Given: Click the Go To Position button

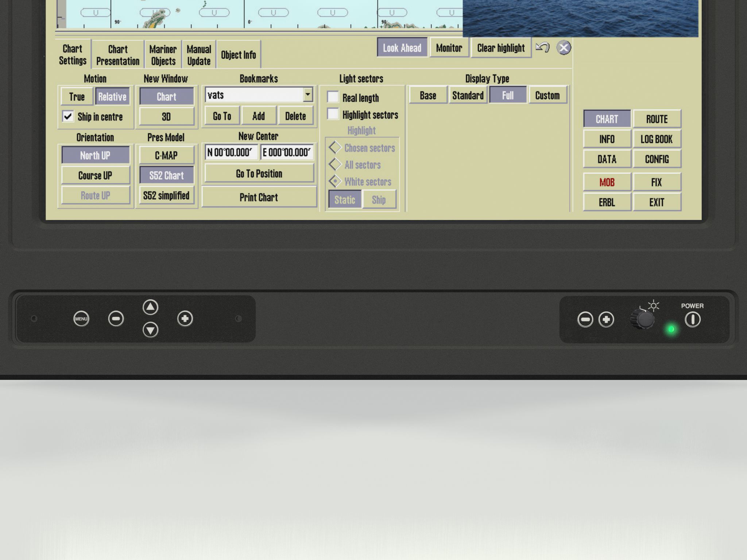Looking at the screenshot, I should (x=259, y=174).
